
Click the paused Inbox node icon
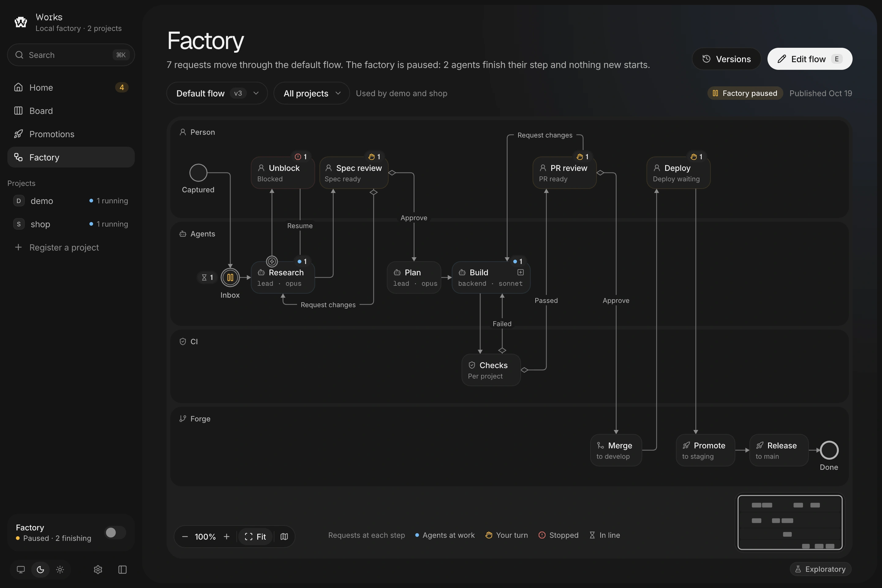[x=230, y=277]
